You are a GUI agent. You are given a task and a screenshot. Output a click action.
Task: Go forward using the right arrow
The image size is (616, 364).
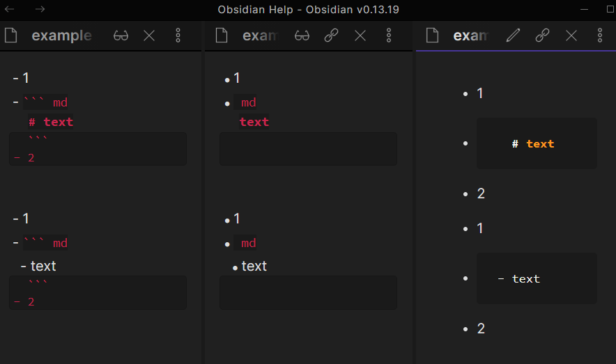pos(40,9)
